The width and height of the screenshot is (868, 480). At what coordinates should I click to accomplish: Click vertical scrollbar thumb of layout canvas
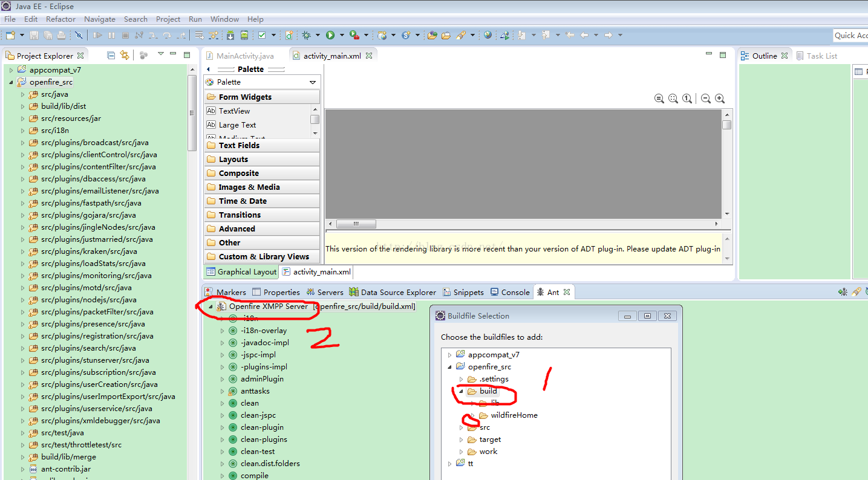pyautogui.click(x=726, y=125)
